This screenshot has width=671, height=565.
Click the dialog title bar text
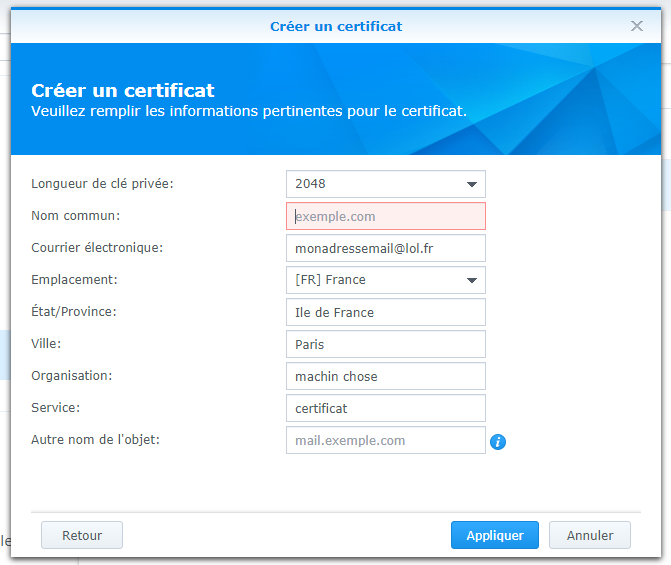tap(336, 26)
